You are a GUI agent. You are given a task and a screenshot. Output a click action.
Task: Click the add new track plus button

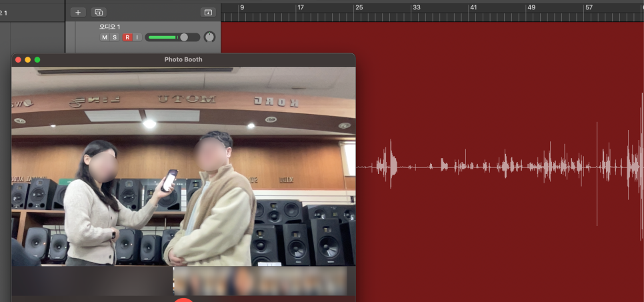point(78,12)
